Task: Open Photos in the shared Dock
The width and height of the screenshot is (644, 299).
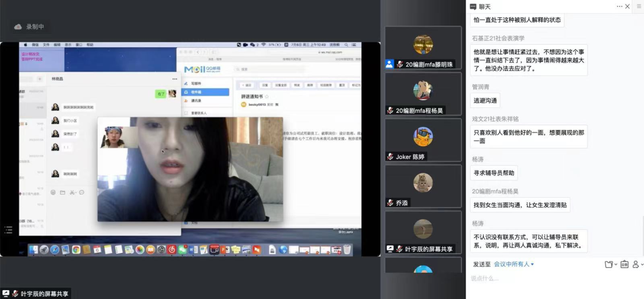Action: tap(140, 249)
